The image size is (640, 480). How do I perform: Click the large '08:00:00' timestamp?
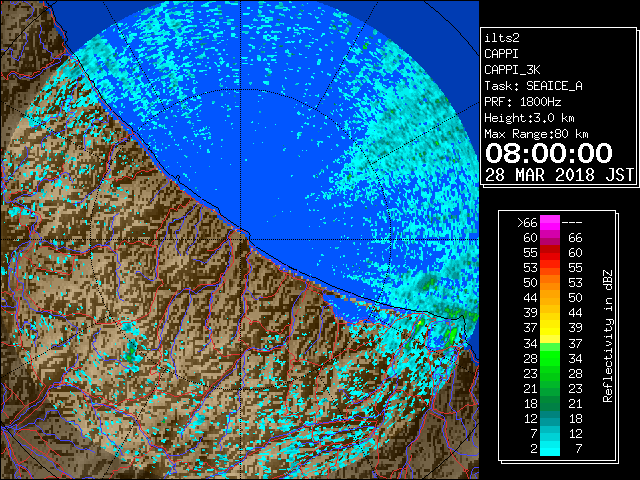[549, 153]
